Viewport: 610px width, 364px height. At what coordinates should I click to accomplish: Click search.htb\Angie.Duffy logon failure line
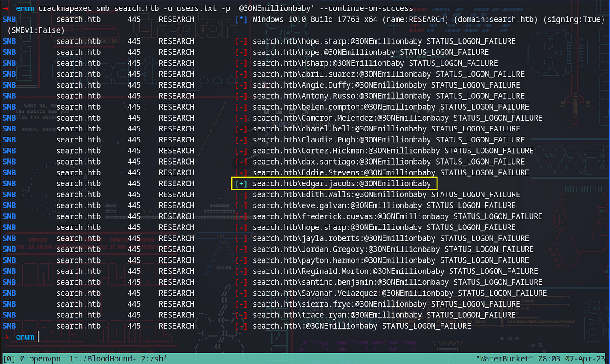[386, 85]
